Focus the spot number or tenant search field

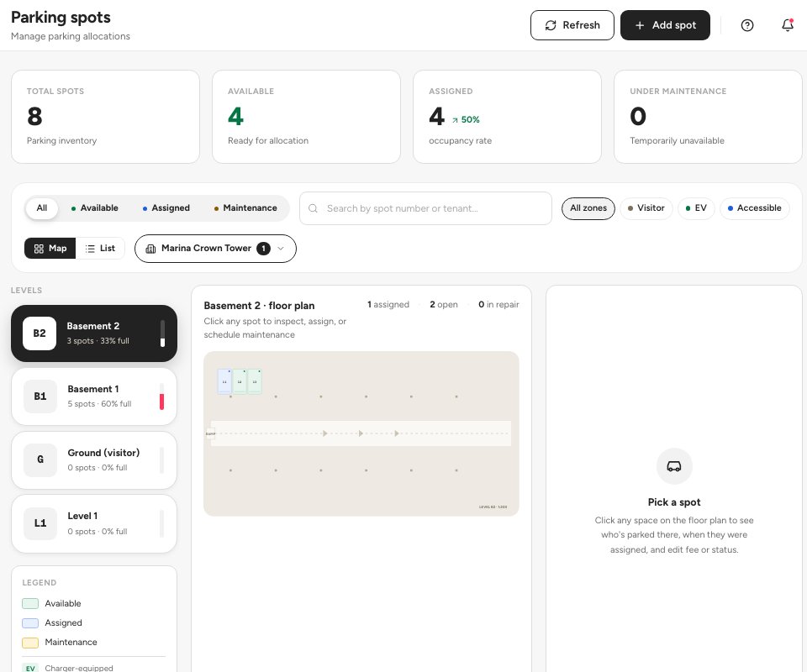[425, 208]
